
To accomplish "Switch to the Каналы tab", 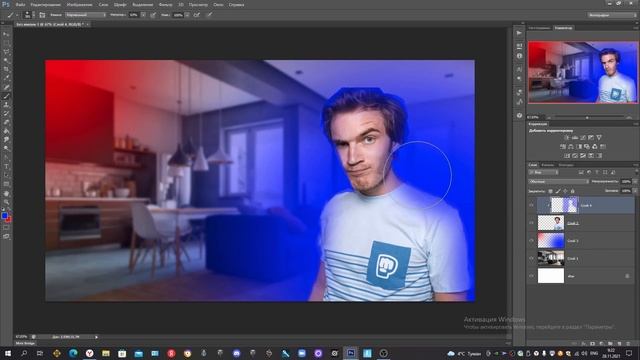I will (x=547, y=165).
